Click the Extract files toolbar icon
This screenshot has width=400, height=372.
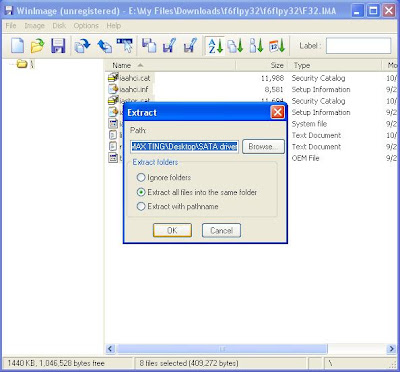coord(169,45)
